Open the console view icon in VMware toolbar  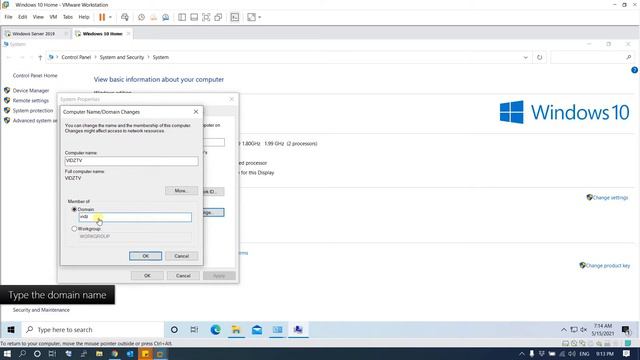pos(235,17)
